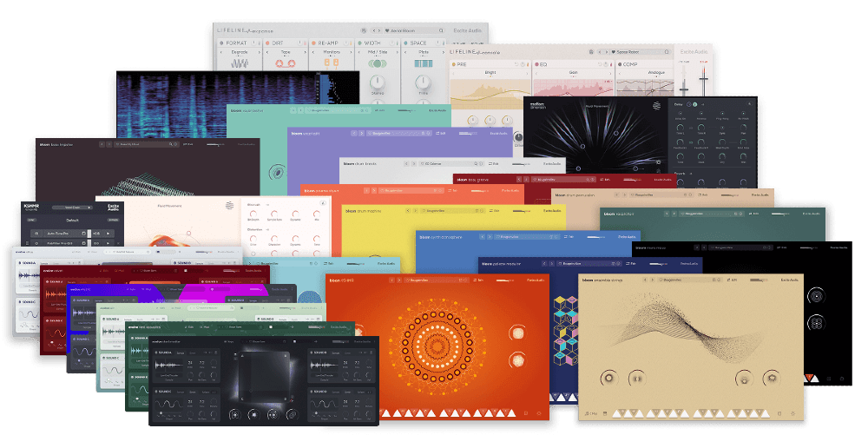Open Space Robot preset field in Lifeline Console
Viewport: 868px width, 435px height.
tap(640, 52)
